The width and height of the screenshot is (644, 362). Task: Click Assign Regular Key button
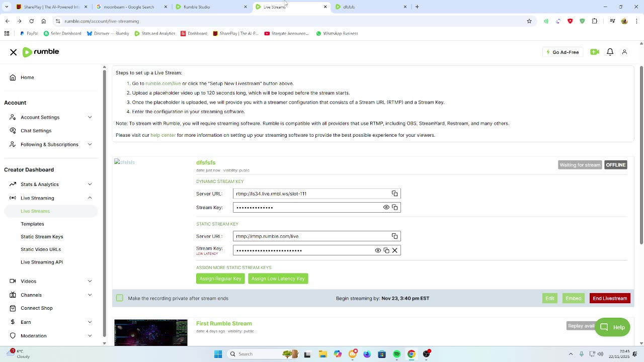click(220, 279)
